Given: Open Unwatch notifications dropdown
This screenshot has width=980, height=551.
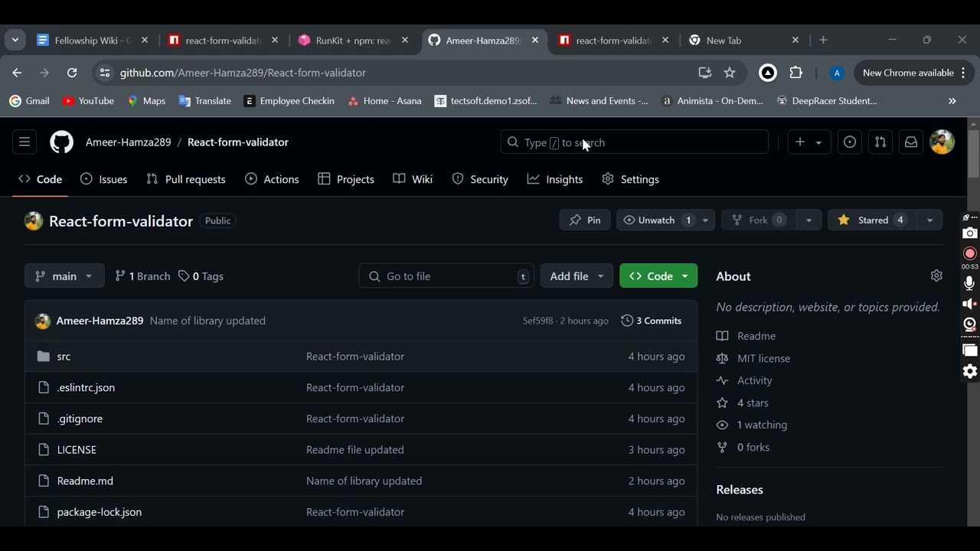Looking at the screenshot, I should 665,220.
